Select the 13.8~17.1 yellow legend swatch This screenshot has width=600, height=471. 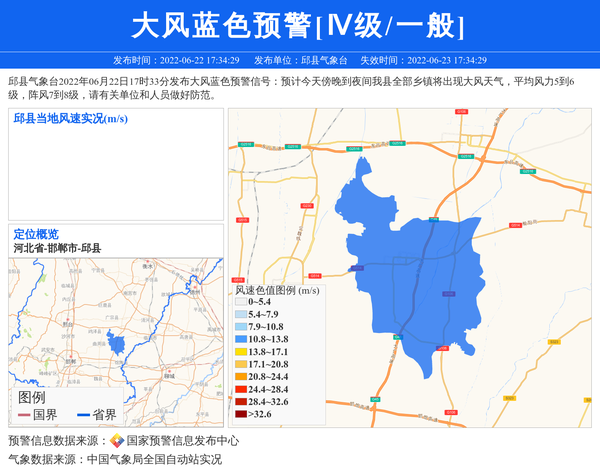240,352
